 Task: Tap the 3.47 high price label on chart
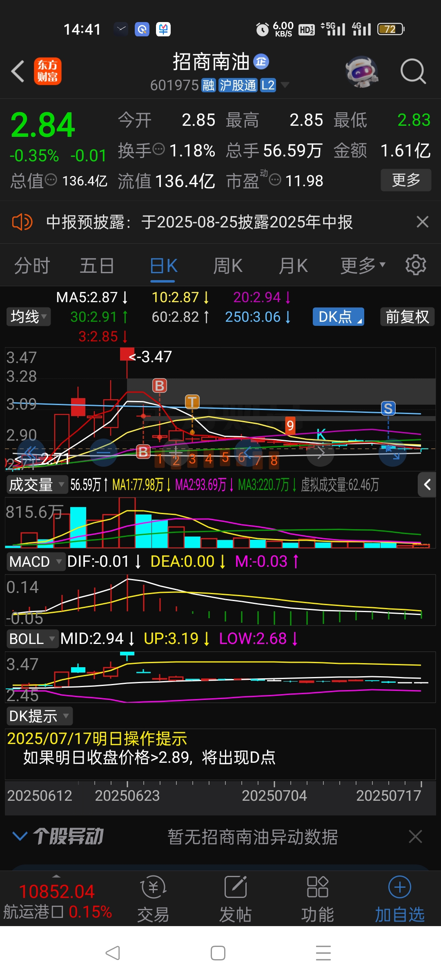pyautogui.click(x=151, y=357)
